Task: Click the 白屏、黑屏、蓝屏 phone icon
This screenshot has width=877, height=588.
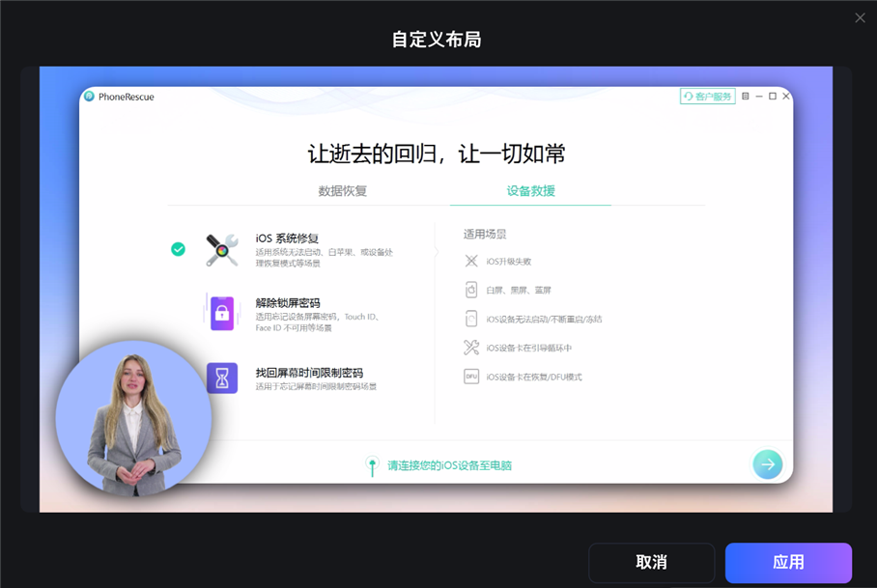Action: click(471, 290)
